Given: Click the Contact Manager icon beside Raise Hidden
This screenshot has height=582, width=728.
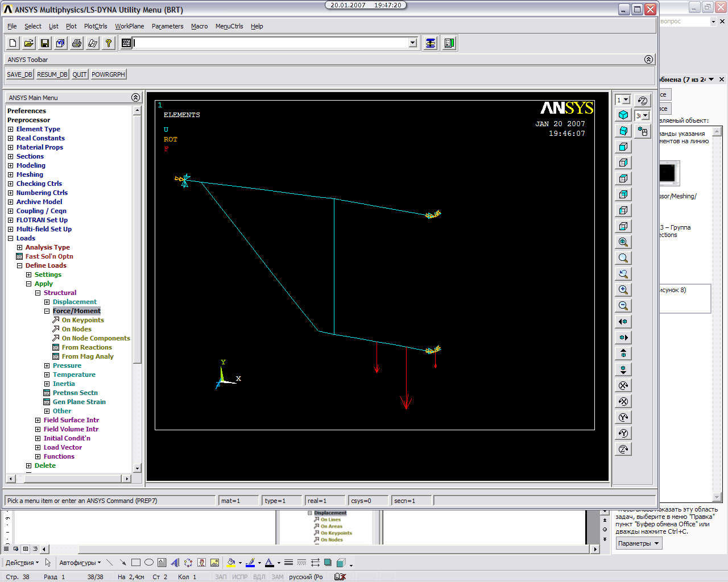Looking at the screenshot, I should click(x=449, y=43).
